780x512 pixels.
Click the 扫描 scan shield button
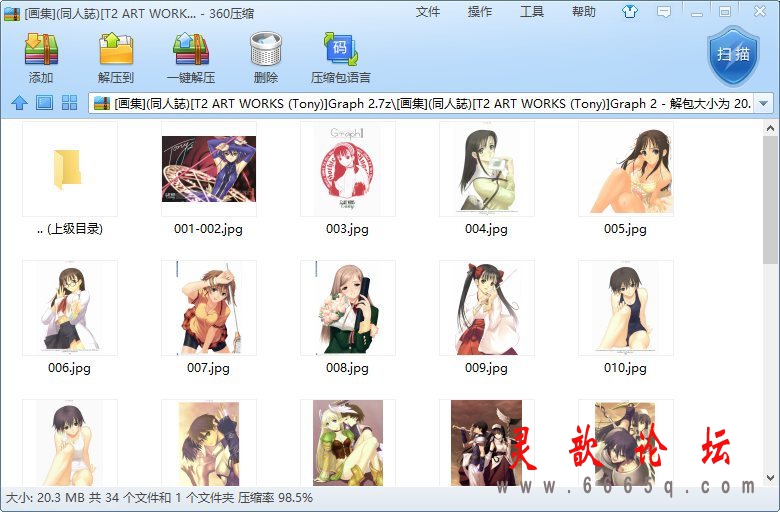[x=733, y=56]
